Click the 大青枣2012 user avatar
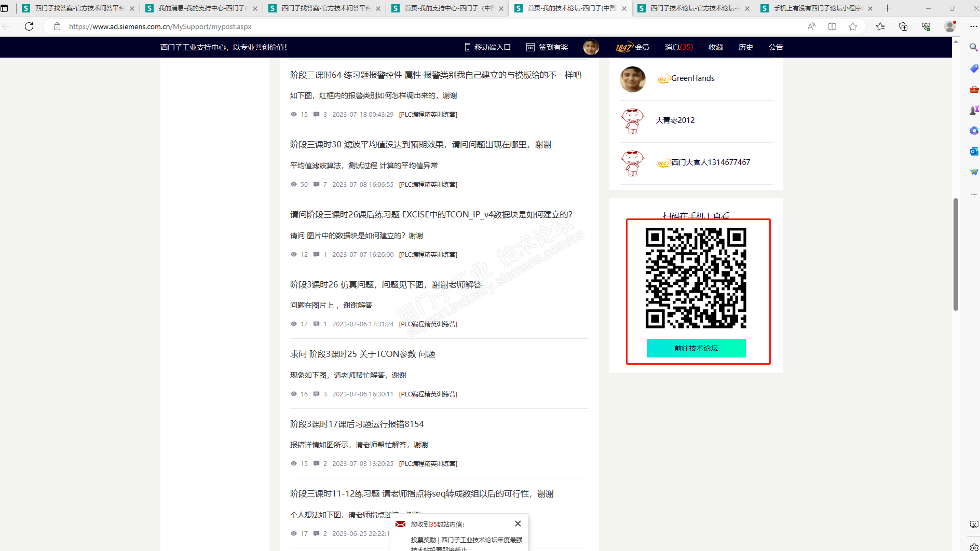 [633, 121]
